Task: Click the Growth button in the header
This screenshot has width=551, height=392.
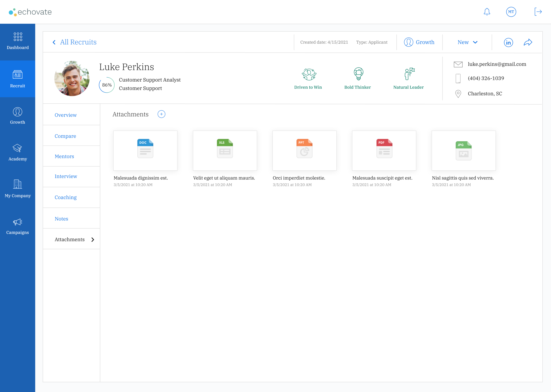Action: coord(419,42)
